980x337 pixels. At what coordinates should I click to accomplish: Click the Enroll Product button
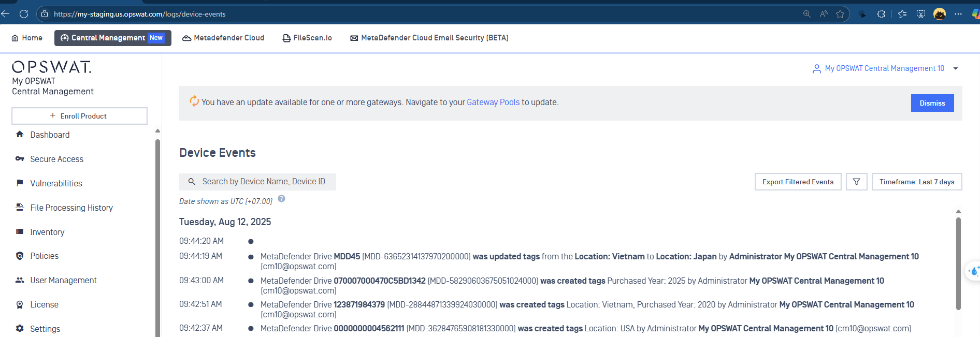click(79, 116)
